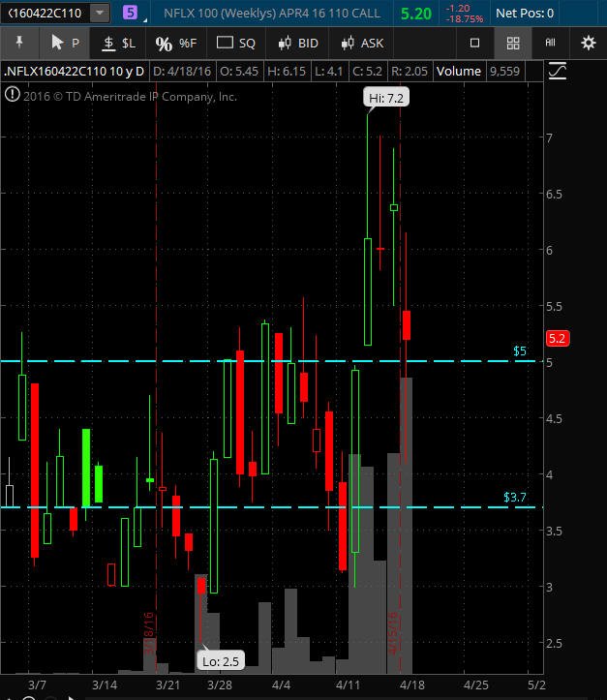Click the chart info exclamation icon

point(12,94)
